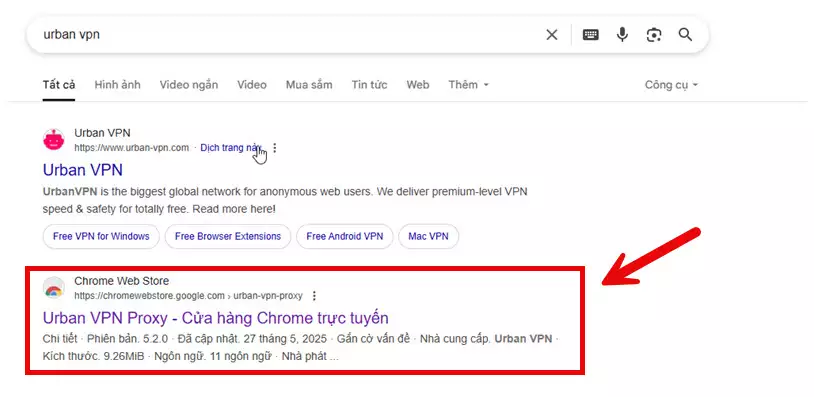The width and height of the screenshot is (814, 397).
Task: Switch to the 'Web' tab
Action: click(417, 85)
